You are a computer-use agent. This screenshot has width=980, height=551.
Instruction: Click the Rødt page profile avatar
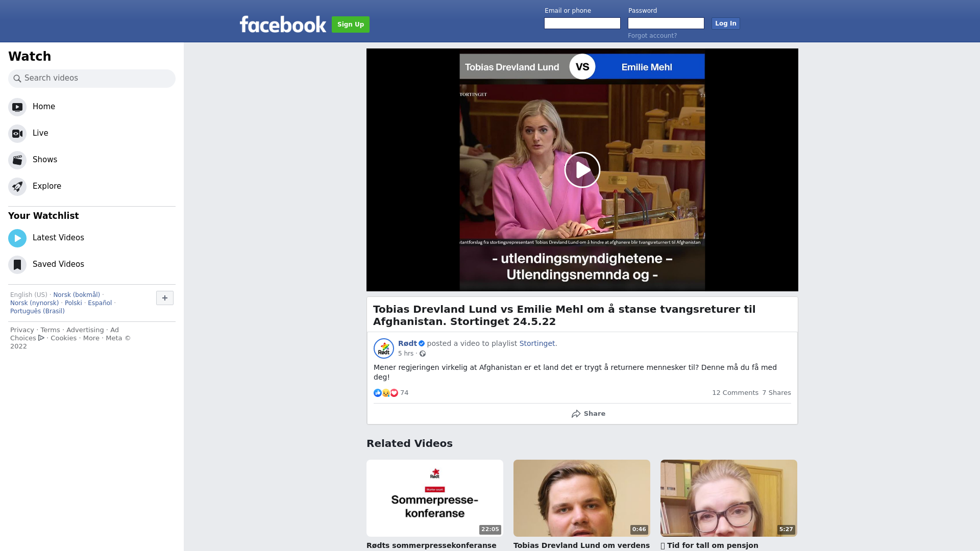point(384,348)
